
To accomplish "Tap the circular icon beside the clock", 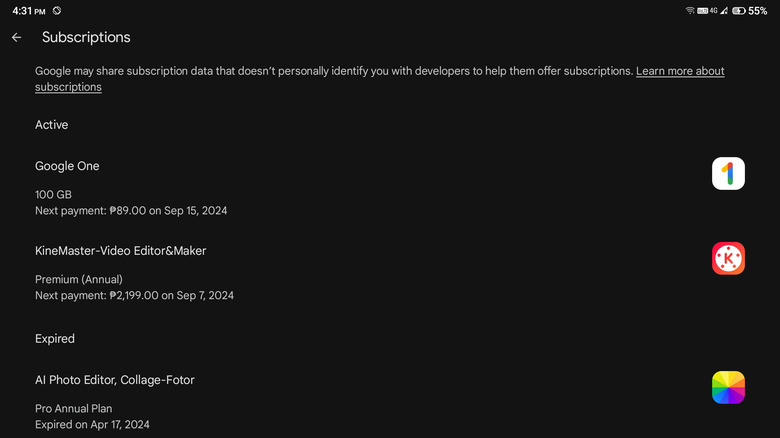I will point(57,10).
